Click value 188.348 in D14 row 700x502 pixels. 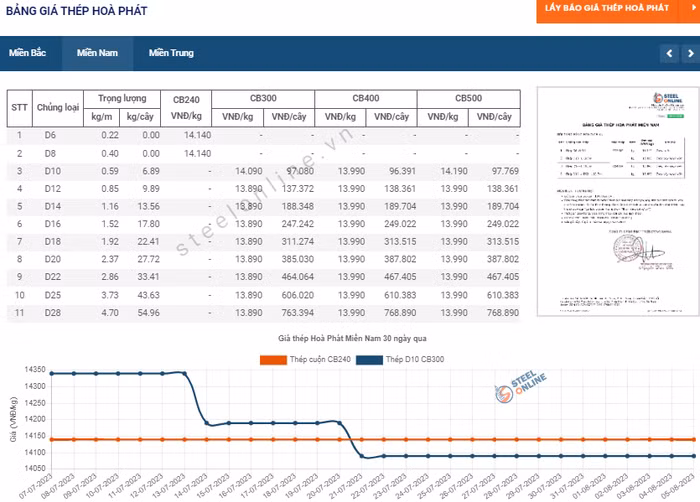(298, 206)
